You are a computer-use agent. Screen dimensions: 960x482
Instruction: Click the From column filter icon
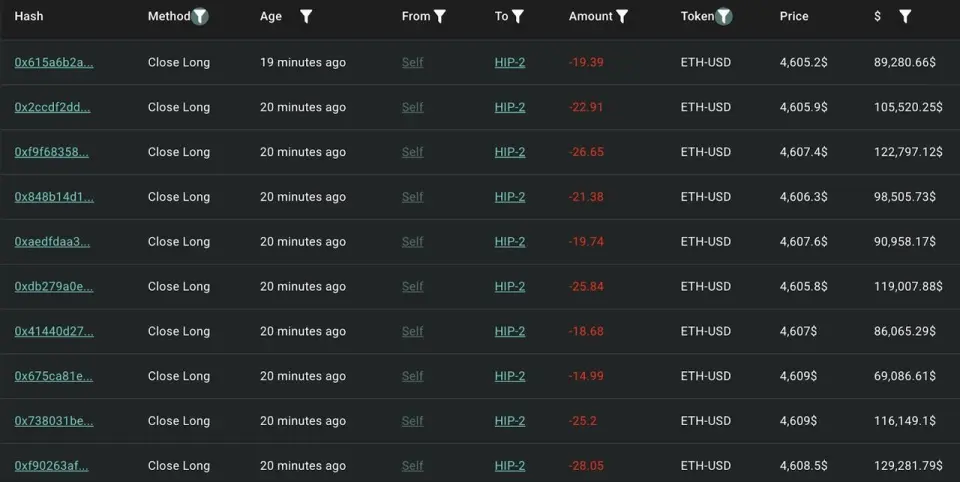click(440, 16)
